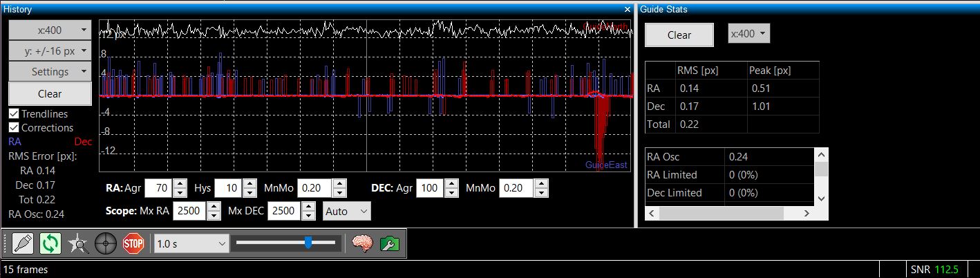The width and height of the screenshot is (980, 278).
Task: Click Clear button in the History panel
Action: point(50,93)
